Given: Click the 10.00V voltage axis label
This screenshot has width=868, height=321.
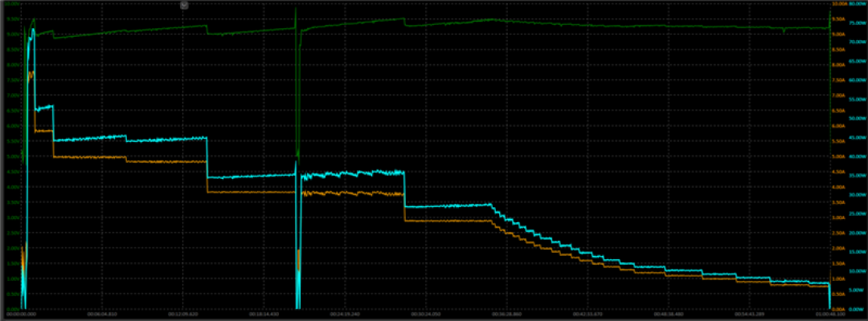Looking at the screenshot, I should (x=11, y=3).
